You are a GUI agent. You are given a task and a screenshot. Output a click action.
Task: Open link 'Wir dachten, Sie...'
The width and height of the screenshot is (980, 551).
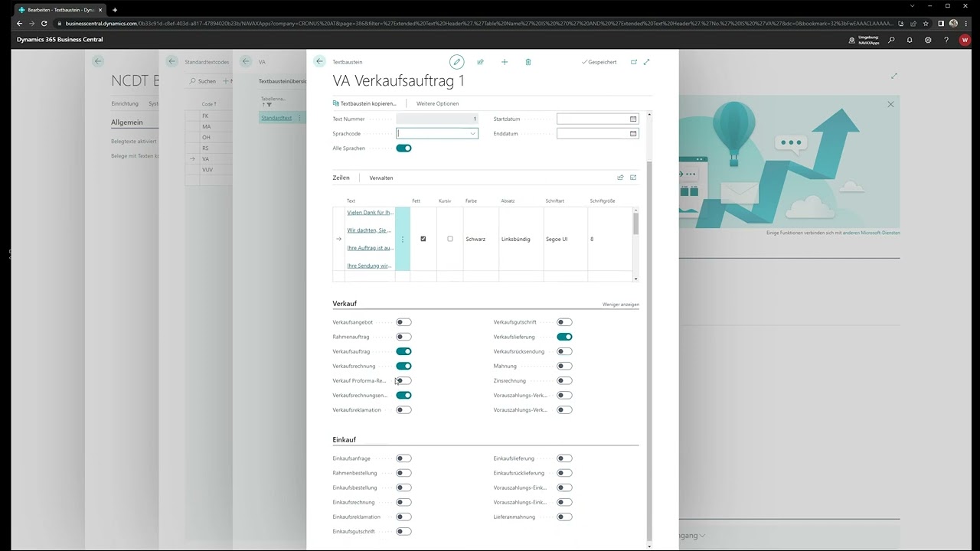point(369,230)
